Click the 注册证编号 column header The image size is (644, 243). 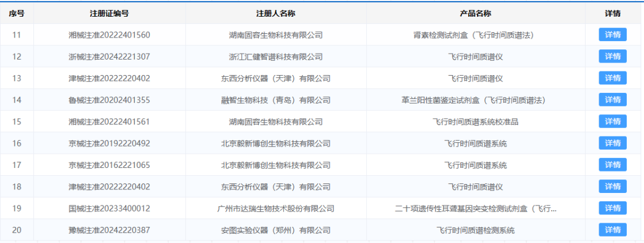(109, 13)
